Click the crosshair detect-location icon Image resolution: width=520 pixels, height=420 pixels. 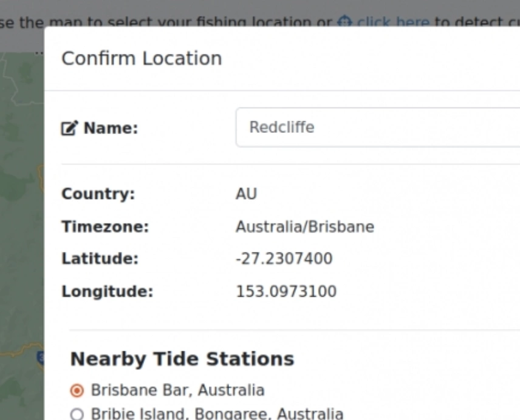(x=344, y=22)
